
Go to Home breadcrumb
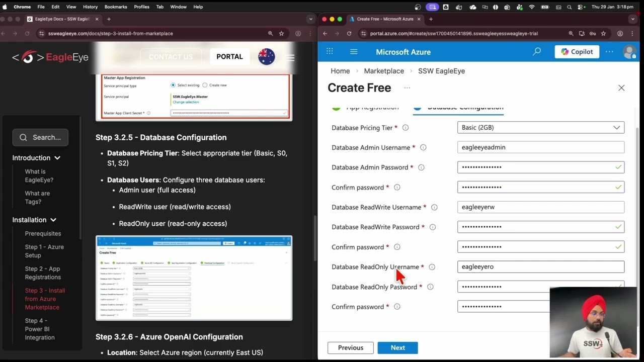pyautogui.click(x=340, y=71)
